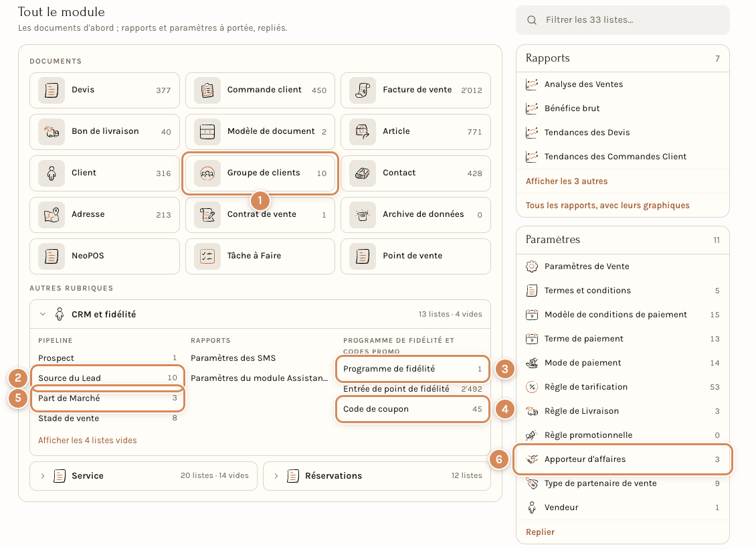Focus the Filtrer les 33 listes field

coord(622,20)
